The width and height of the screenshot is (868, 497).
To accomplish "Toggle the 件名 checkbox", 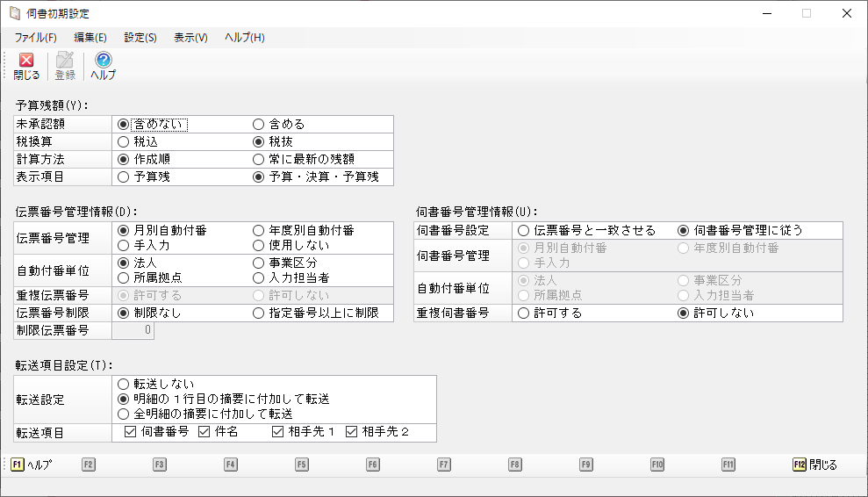I will click(204, 432).
